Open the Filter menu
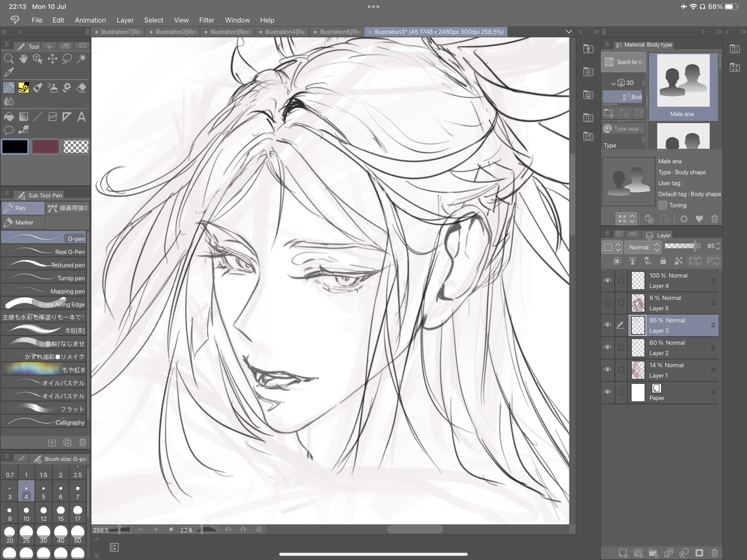 coord(207,20)
